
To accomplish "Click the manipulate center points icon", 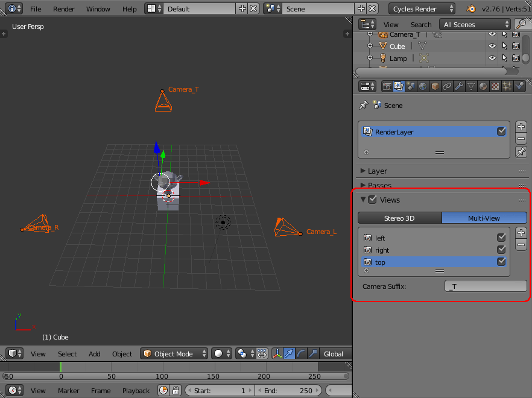I will coord(262,353).
